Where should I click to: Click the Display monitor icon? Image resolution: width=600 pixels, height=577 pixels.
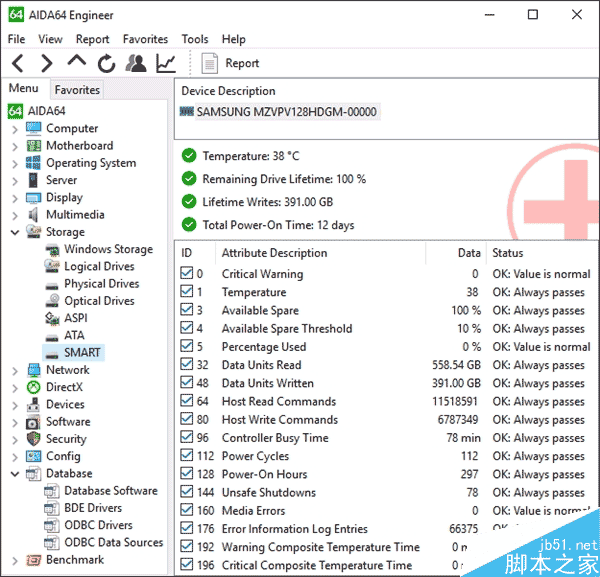pos(33,198)
